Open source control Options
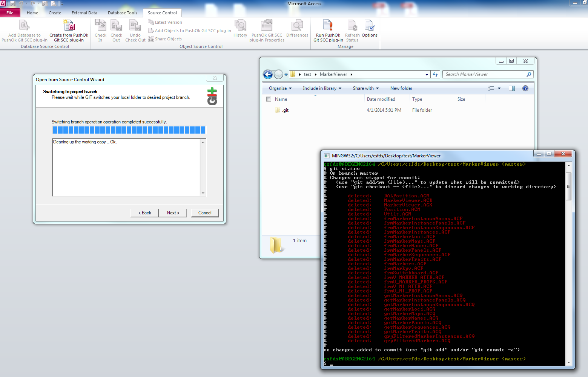This screenshot has width=588, height=377. click(369, 26)
